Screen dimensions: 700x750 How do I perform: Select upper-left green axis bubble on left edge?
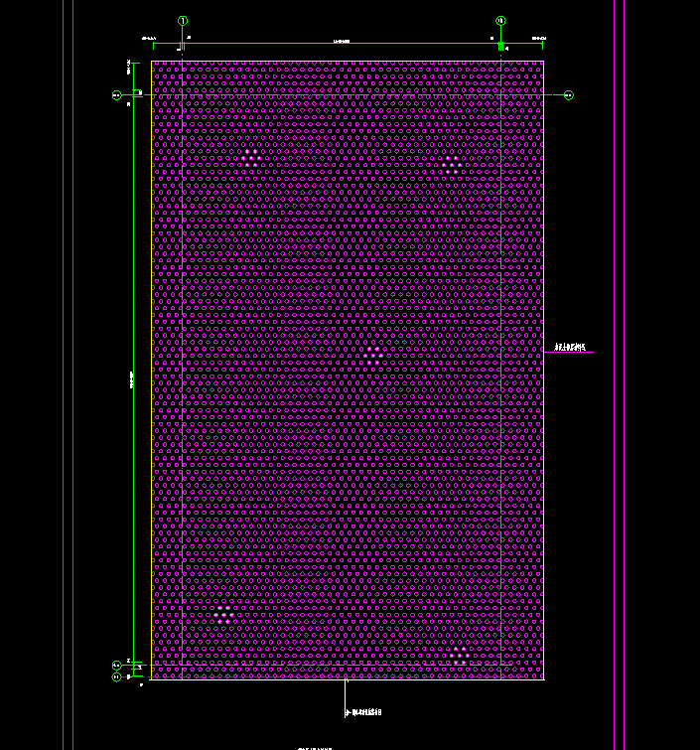(x=116, y=95)
